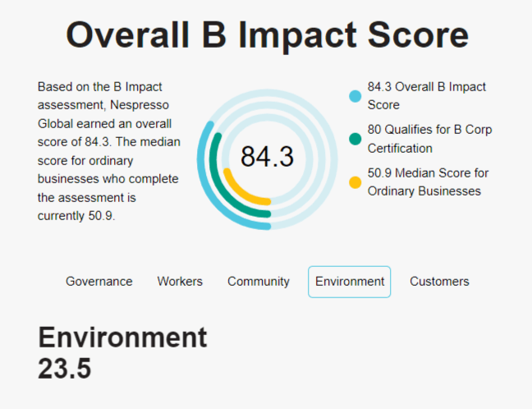Click the 80 Qualifies for B Corp Certification label
The image size is (532, 409).
click(429, 139)
